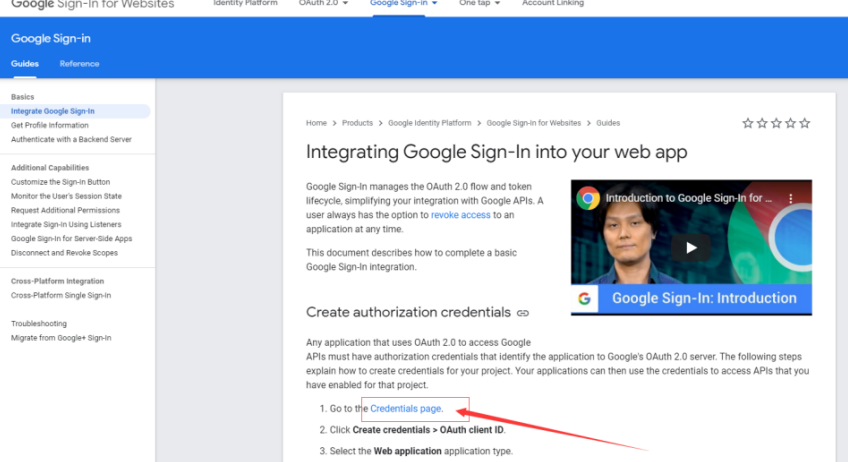The width and height of the screenshot is (848, 462).
Task: Click the Google Sign-in header title
Action: (x=51, y=38)
